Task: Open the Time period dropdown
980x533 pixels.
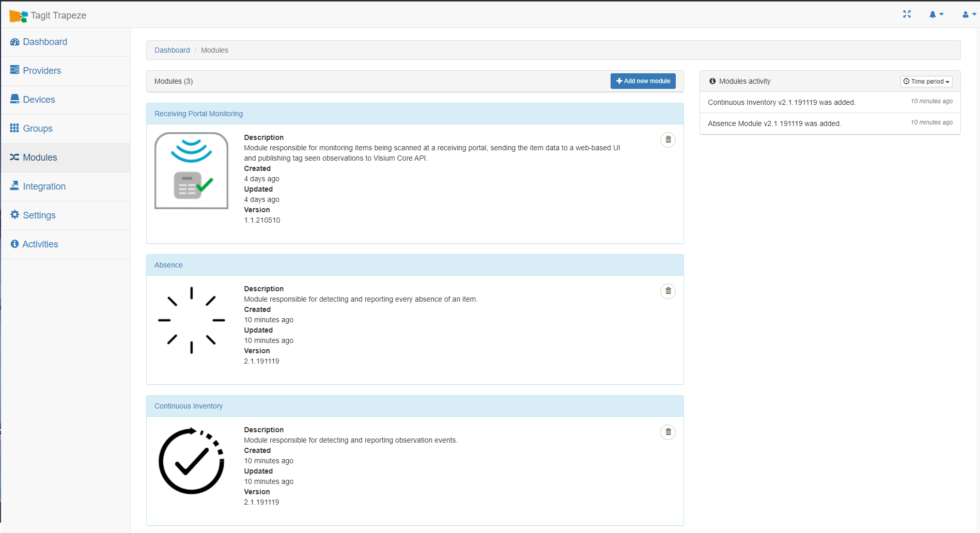Action: pyautogui.click(x=926, y=82)
